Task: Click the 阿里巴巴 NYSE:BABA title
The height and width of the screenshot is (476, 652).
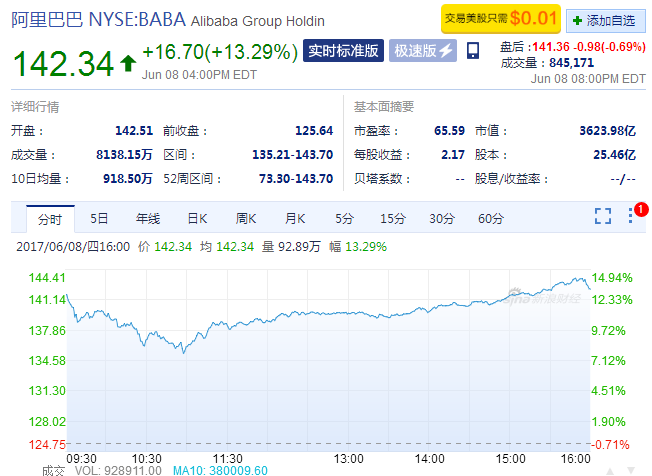Action: [x=98, y=20]
